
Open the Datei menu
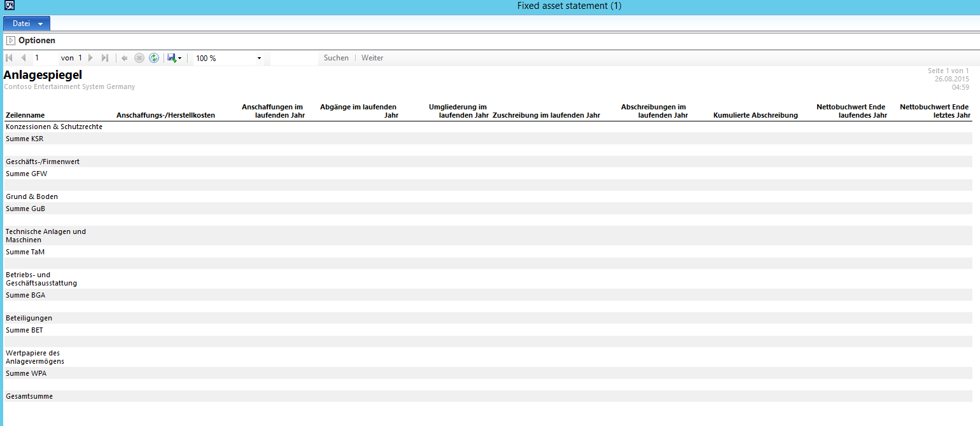pyautogui.click(x=27, y=24)
